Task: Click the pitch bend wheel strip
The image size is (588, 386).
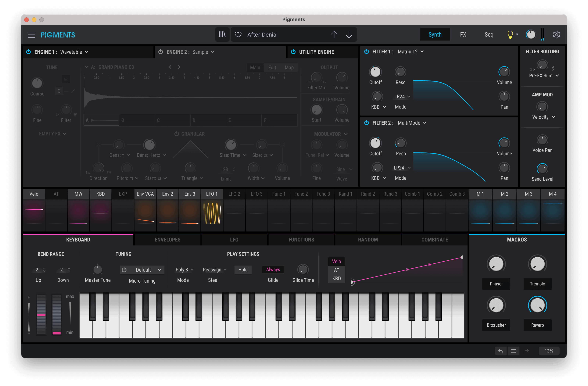Action: point(41,314)
